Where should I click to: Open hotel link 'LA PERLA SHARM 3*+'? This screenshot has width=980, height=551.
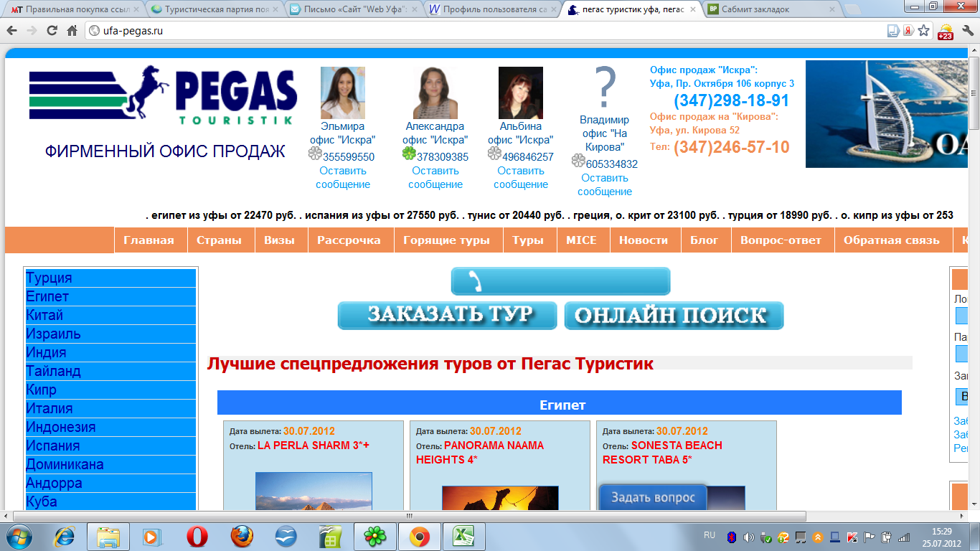pyautogui.click(x=314, y=446)
